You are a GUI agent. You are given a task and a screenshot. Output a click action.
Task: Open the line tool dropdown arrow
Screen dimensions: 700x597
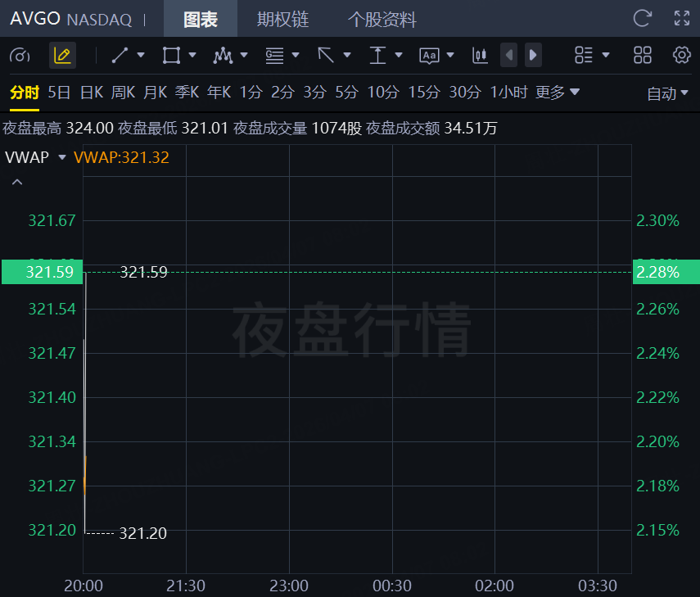point(141,55)
